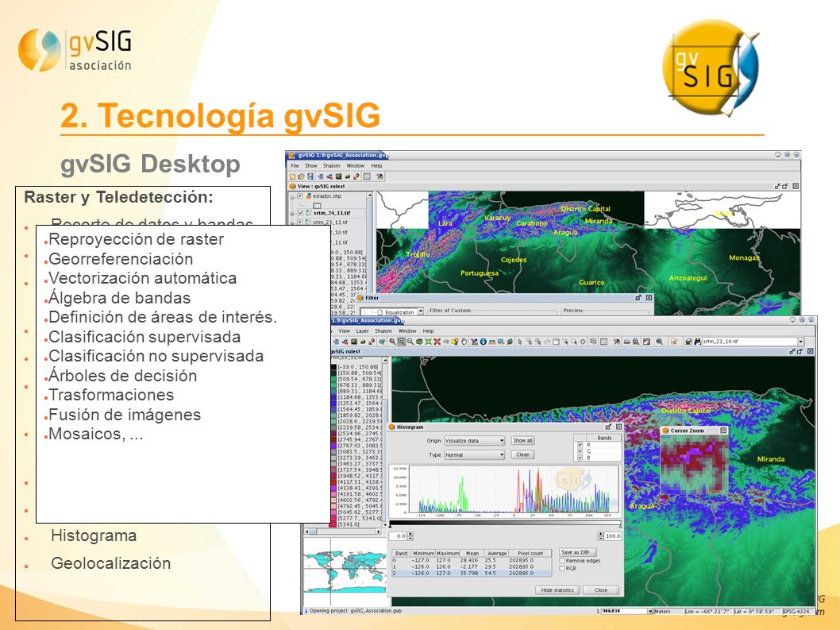Detach the Histogram panel with its restore icon
Screen dimensions: 840x630
pos(608,427)
